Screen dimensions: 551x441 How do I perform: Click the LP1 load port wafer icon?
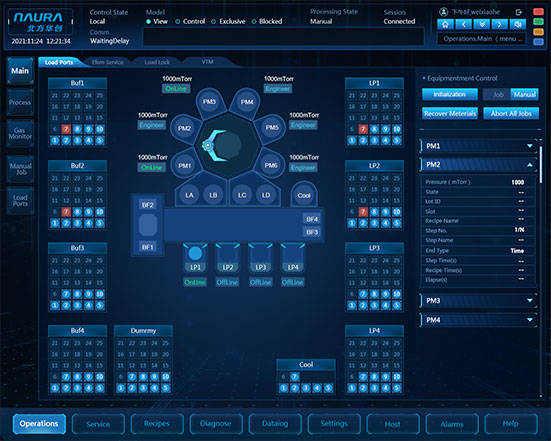pos(195,253)
